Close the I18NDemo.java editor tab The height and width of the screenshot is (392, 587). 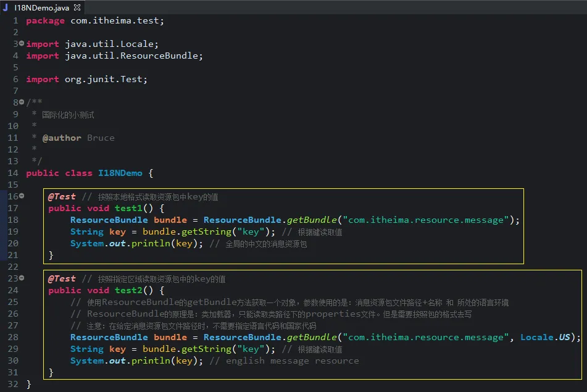click(x=77, y=7)
